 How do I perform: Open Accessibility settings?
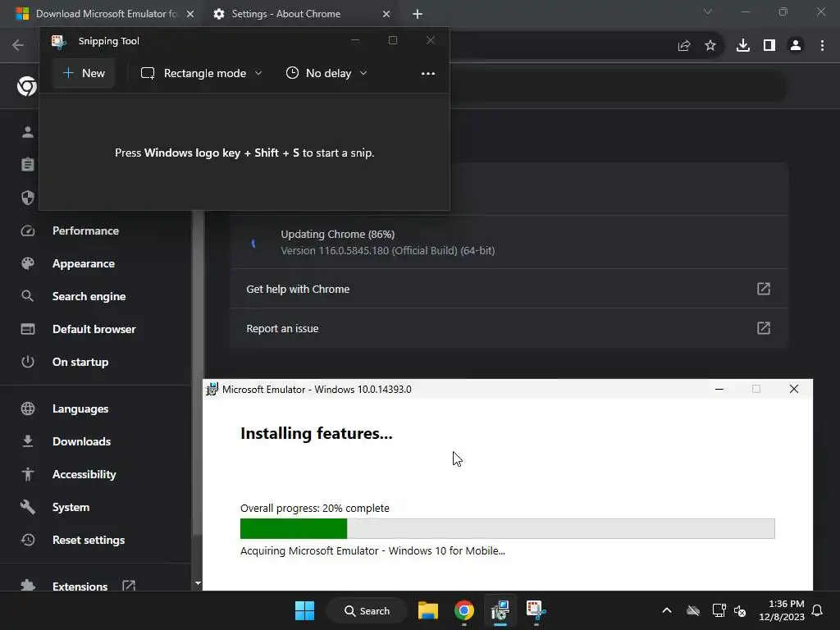point(84,474)
